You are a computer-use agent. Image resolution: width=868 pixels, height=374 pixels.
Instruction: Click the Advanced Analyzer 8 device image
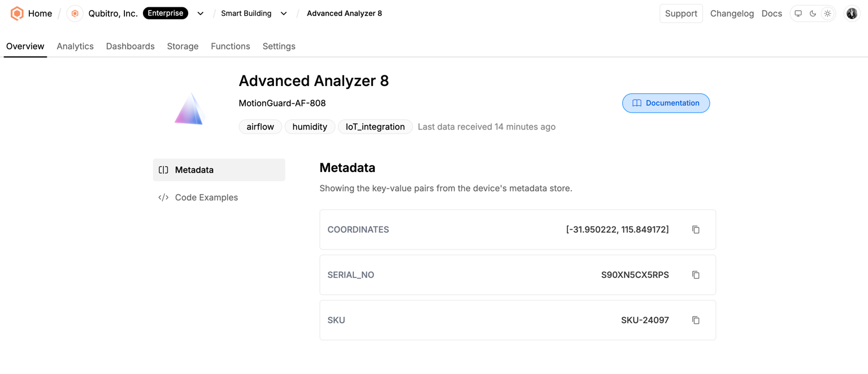click(x=189, y=109)
